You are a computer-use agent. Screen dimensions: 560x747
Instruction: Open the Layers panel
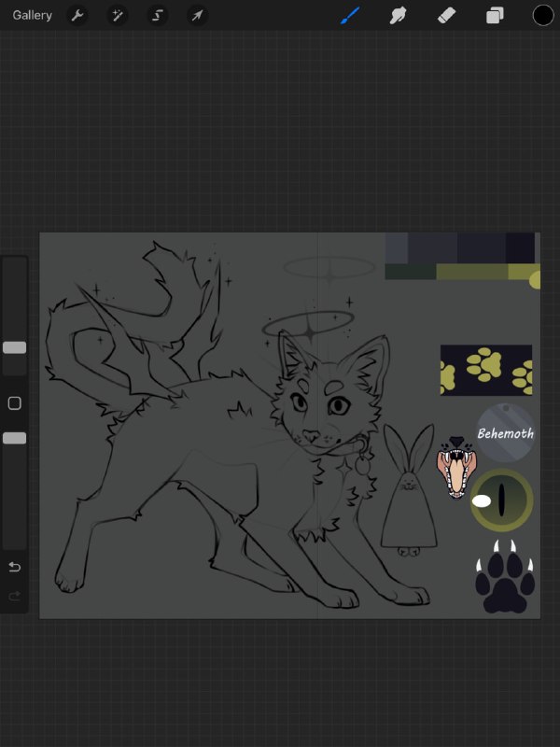495,16
